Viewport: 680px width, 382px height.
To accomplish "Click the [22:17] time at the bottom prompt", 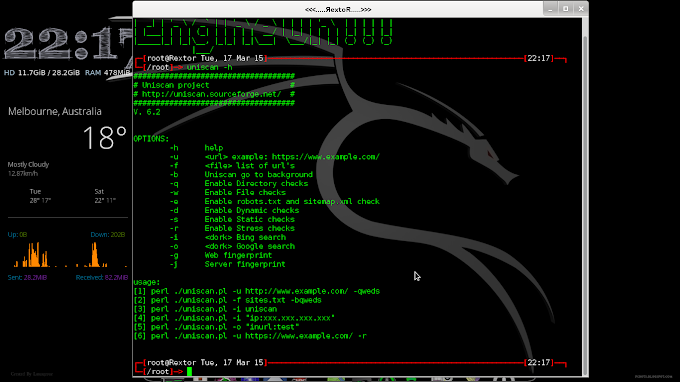I will click(539, 362).
